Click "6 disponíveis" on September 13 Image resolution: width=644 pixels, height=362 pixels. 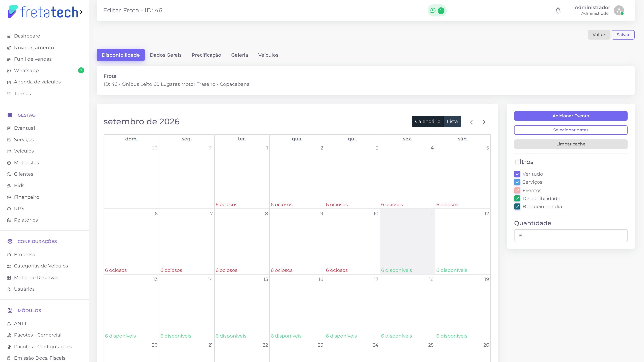(x=120, y=336)
